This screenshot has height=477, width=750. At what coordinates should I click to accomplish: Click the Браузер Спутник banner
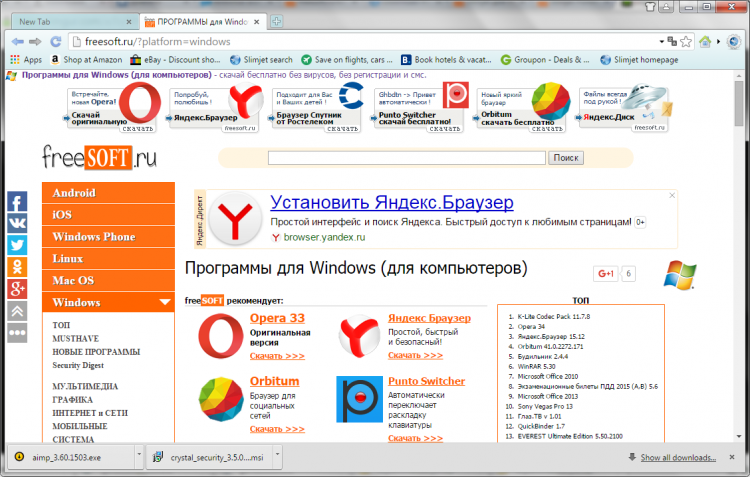[317, 109]
